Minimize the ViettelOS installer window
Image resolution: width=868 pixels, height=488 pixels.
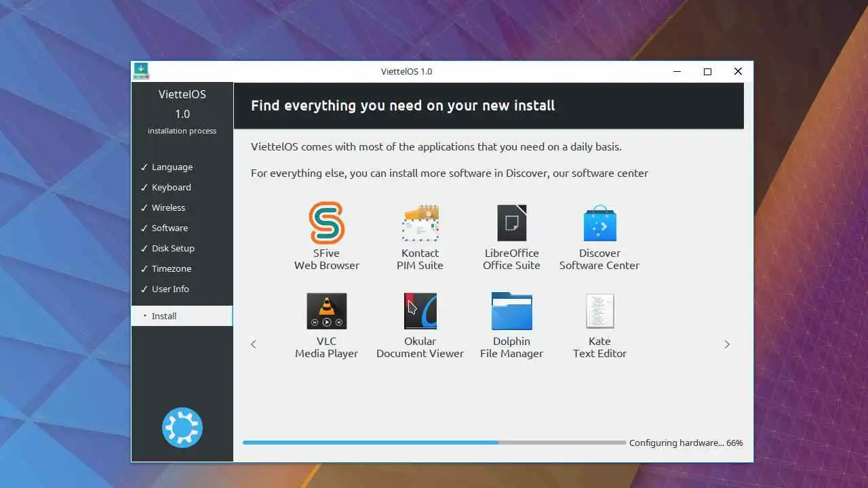[677, 71]
